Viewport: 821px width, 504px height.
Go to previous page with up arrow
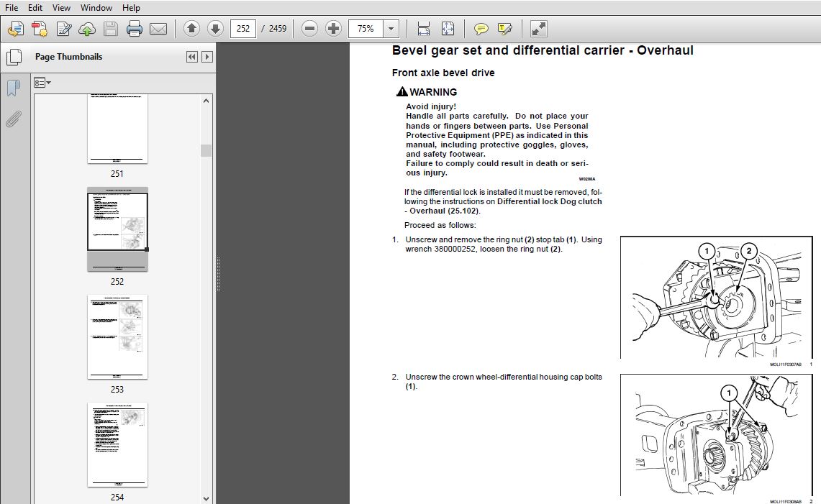click(x=191, y=29)
